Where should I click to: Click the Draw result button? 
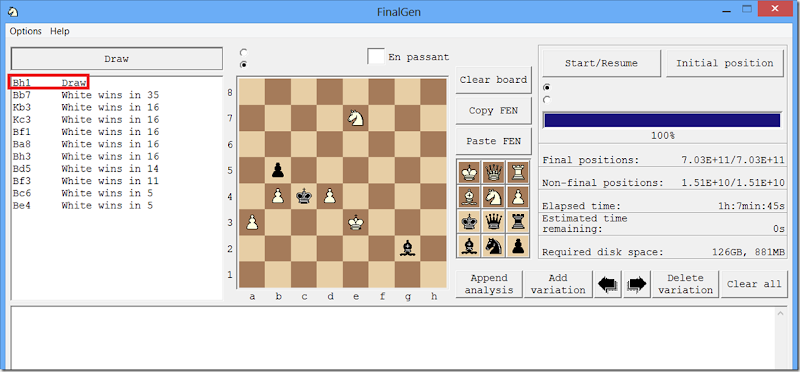117,59
